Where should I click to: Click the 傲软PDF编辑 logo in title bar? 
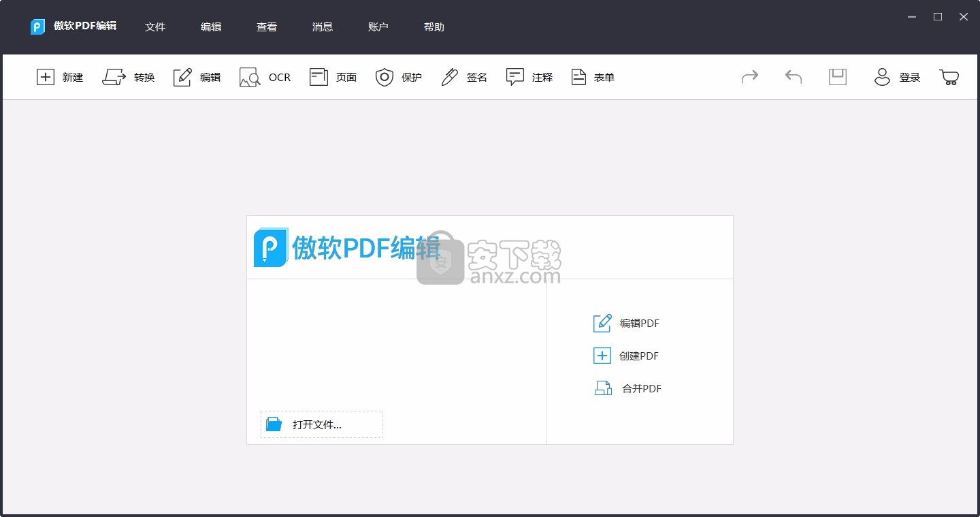[37, 27]
